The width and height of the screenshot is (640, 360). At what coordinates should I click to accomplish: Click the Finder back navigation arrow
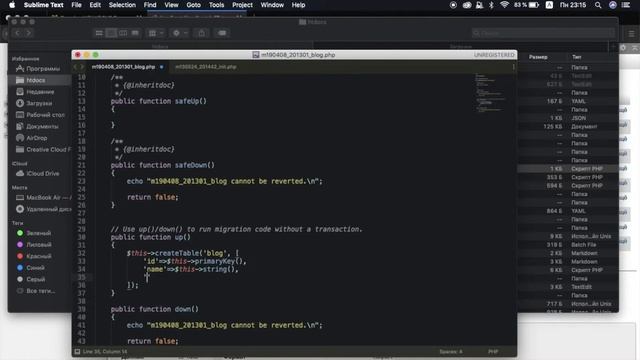click(17, 33)
